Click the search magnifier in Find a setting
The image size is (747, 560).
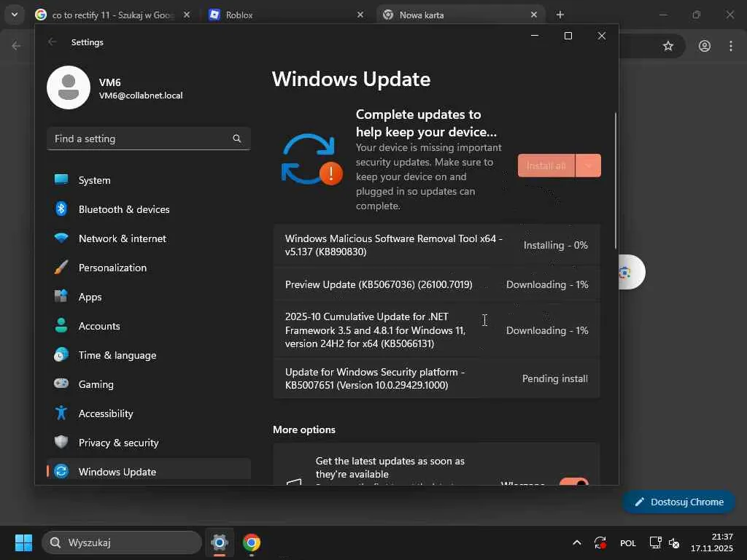(237, 139)
